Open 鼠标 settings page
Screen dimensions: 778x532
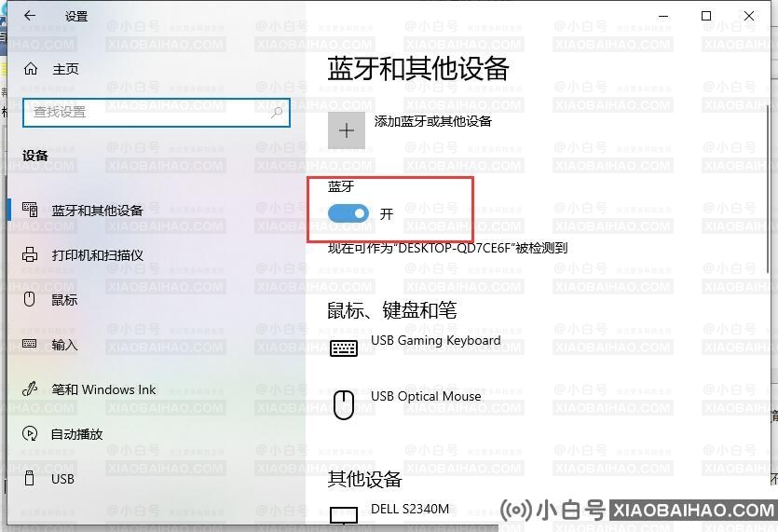coord(64,300)
